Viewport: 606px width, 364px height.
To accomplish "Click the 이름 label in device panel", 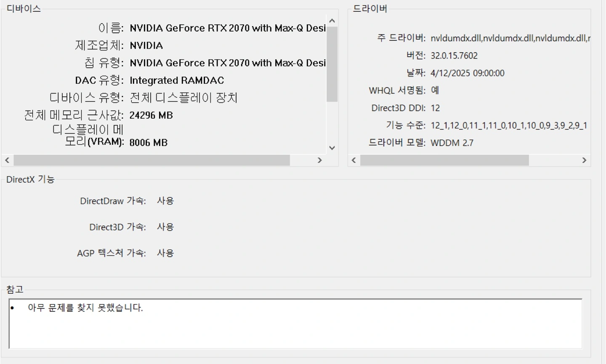I will pyautogui.click(x=111, y=28).
